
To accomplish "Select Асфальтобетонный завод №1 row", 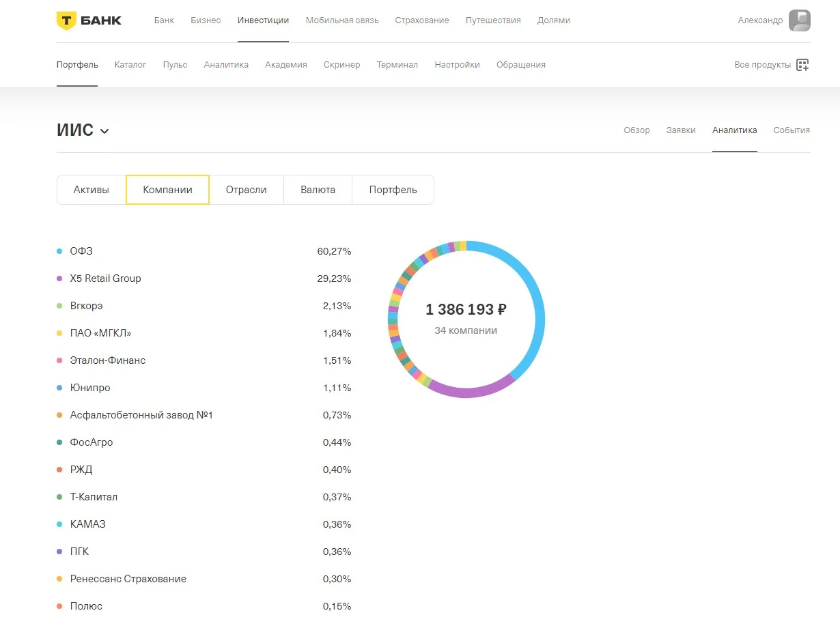I will [x=204, y=415].
